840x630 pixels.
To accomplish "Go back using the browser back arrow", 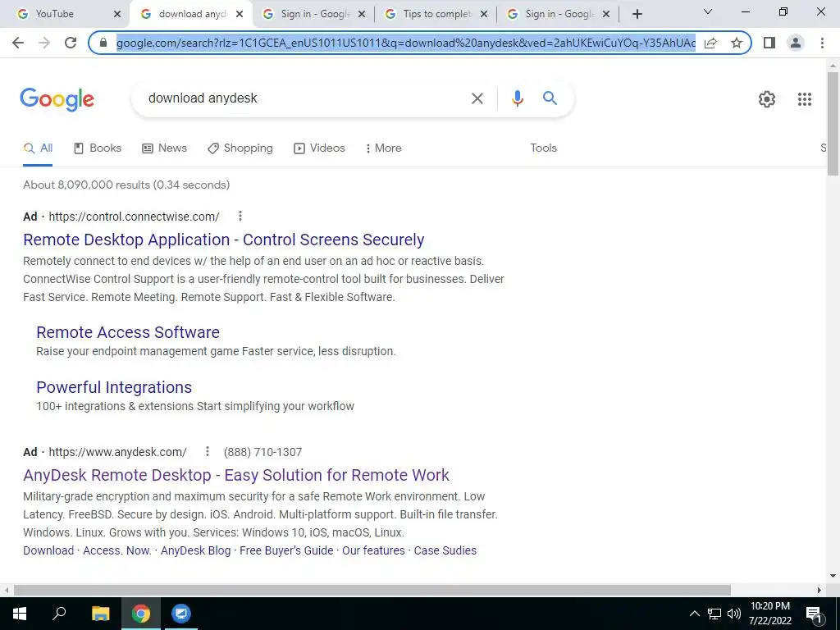I will tap(18, 43).
